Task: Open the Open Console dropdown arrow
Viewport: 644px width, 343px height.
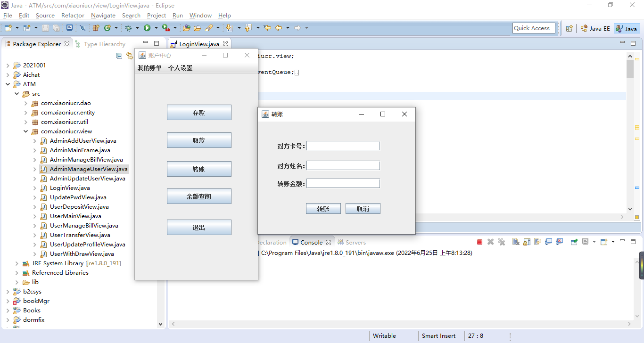Action: pyautogui.click(x=613, y=242)
